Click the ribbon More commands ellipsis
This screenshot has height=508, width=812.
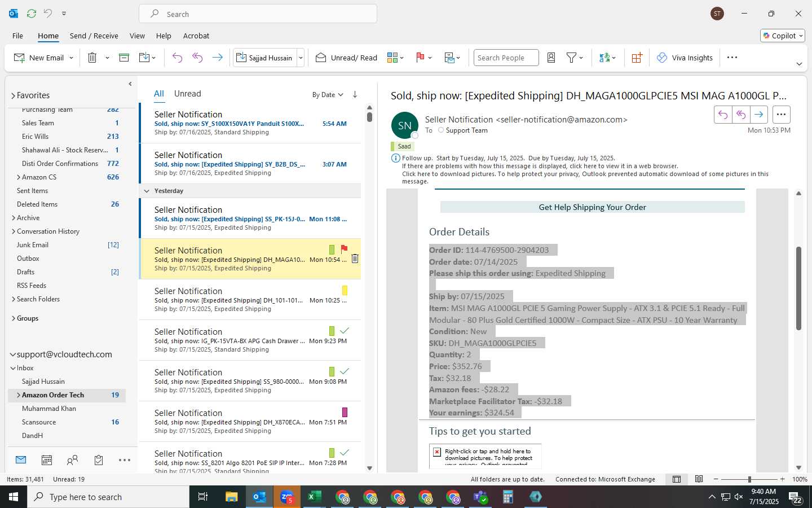[732, 58]
